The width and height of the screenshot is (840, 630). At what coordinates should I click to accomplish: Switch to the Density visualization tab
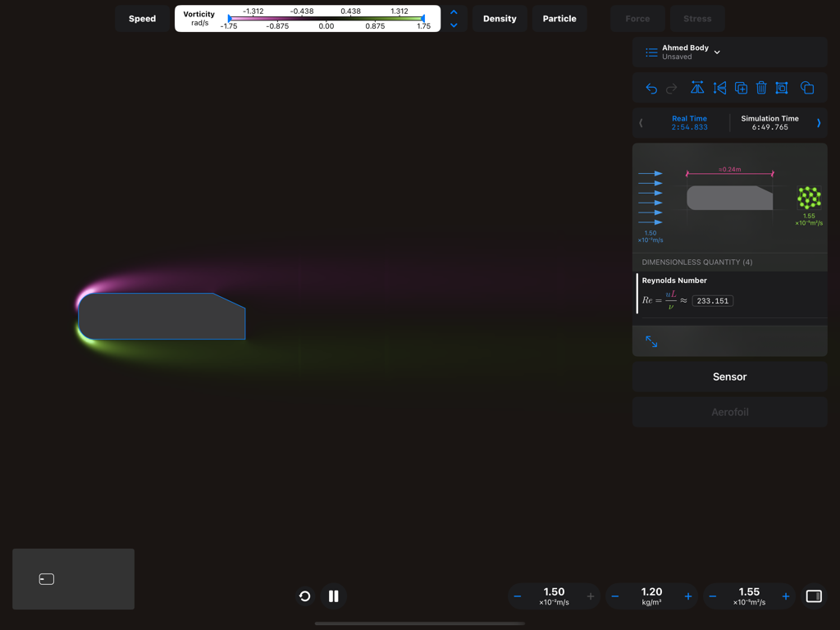500,18
